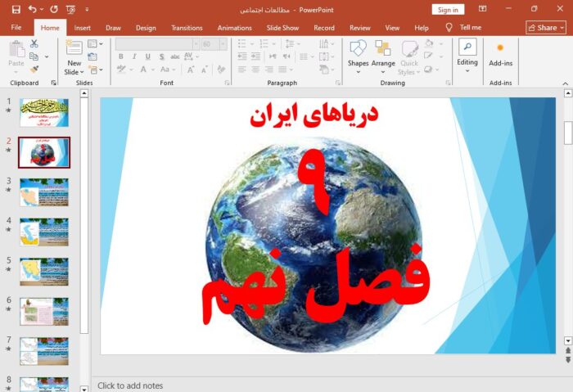Open the Shapes gallery
Viewport: 573px width, 392px height.
click(359, 56)
